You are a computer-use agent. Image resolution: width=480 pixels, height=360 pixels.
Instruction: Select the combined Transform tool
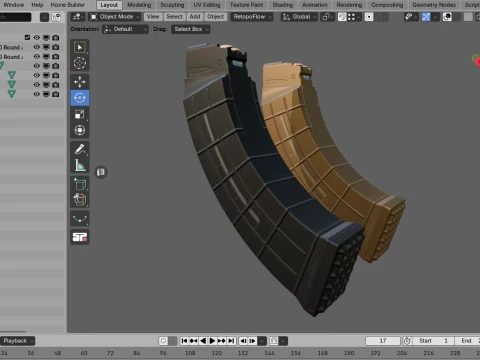[80, 130]
